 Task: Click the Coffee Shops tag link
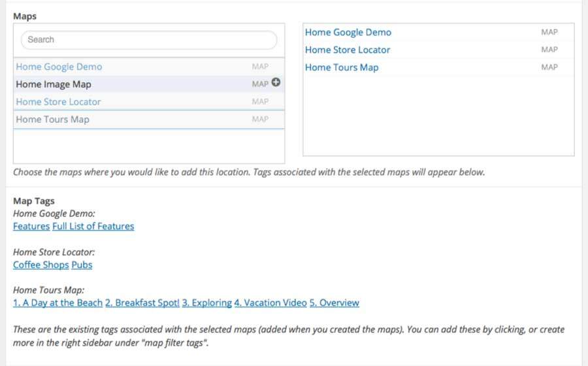click(41, 265)
